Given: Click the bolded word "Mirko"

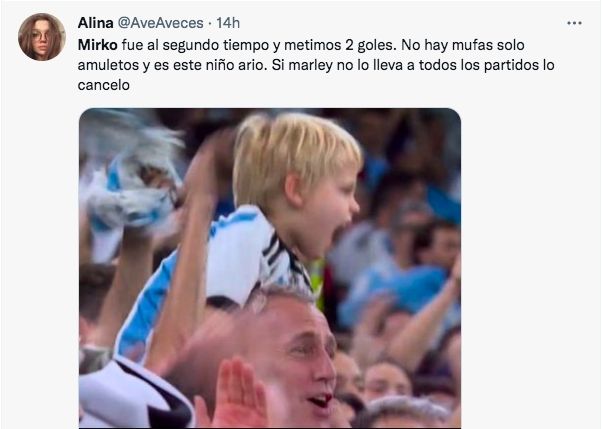Looking at the screenshot, I should (98, 45).
